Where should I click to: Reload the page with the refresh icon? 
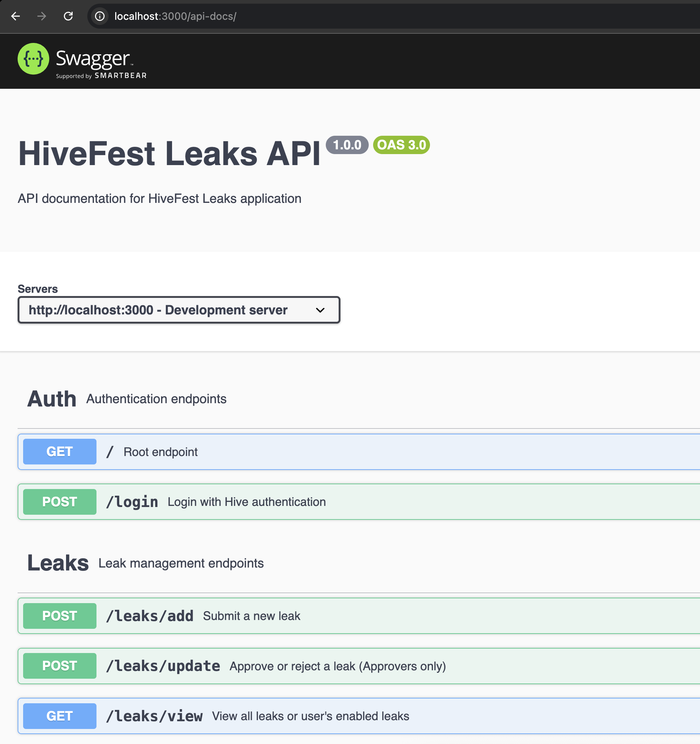pos(69,17)
